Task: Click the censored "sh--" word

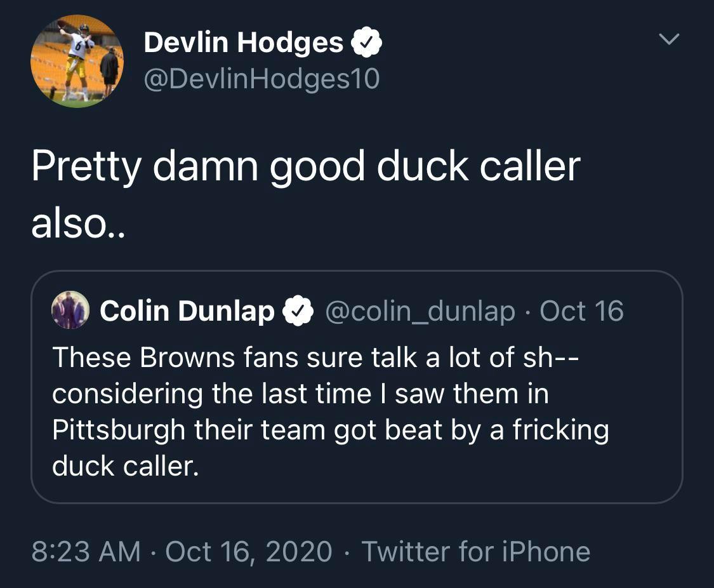Action: pyautogui.click(x=552, y=357)
